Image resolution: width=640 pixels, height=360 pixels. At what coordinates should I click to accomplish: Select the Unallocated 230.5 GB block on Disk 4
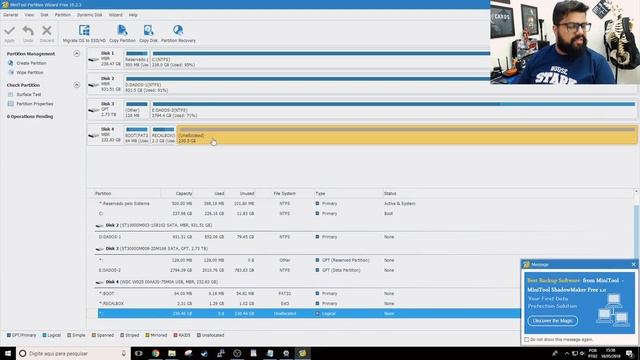pyautogui.click(x=407, y=135)
